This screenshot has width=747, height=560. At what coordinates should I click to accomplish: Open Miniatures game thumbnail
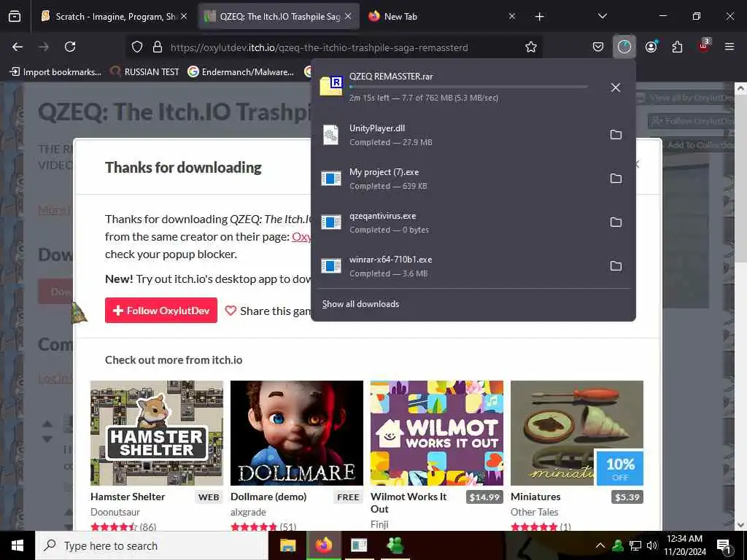click(x=577, y=433)
